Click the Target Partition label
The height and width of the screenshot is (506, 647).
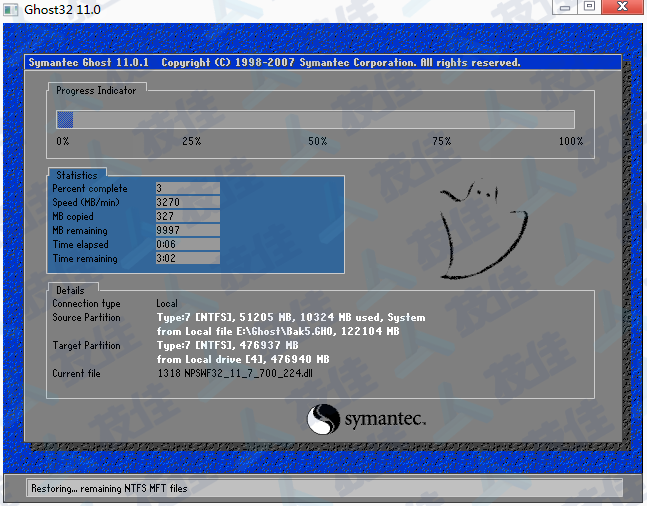[x=86, y=345]
